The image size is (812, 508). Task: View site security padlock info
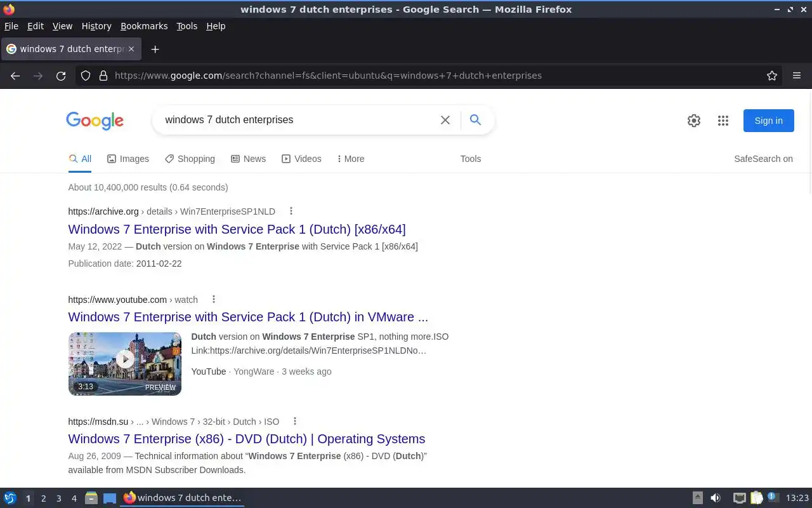click(x=103, y=76)
